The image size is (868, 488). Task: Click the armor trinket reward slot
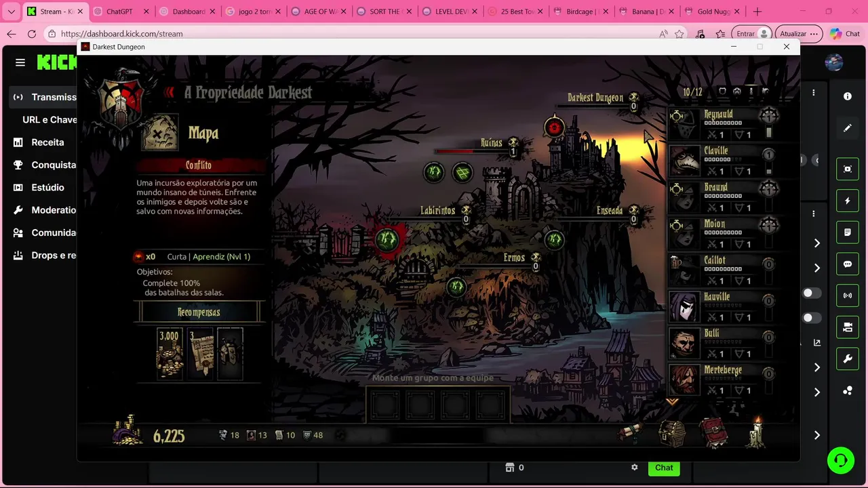pyautogui.click(x=230, y=352)
